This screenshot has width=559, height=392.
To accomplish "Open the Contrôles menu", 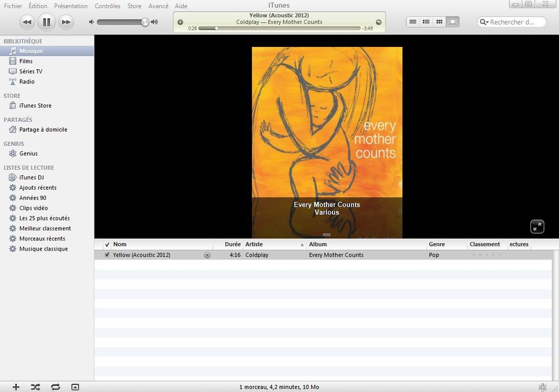I will pos(107,6).
